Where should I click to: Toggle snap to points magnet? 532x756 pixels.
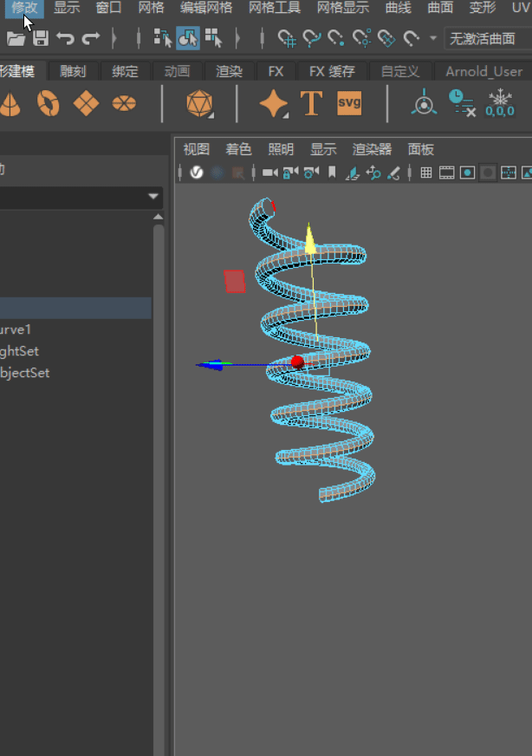pyautogui.click(x=336, y=38)
